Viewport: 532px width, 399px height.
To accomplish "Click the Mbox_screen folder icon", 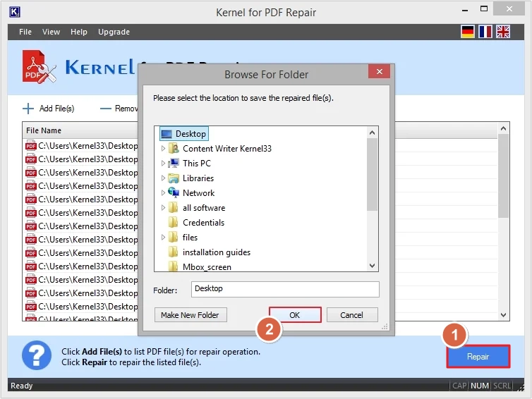I will tap(173, 266).
